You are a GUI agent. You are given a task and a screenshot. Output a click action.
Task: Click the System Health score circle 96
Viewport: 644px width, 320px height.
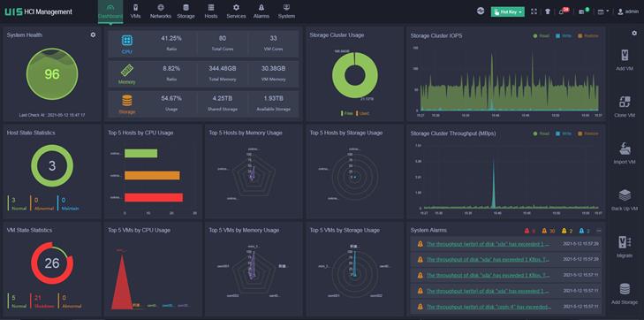(52, 74)
